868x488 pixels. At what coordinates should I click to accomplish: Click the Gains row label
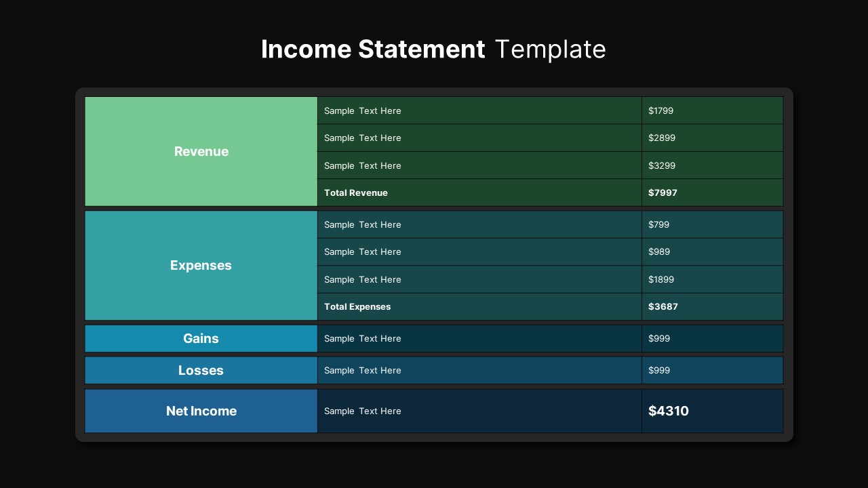pos(201,338)
